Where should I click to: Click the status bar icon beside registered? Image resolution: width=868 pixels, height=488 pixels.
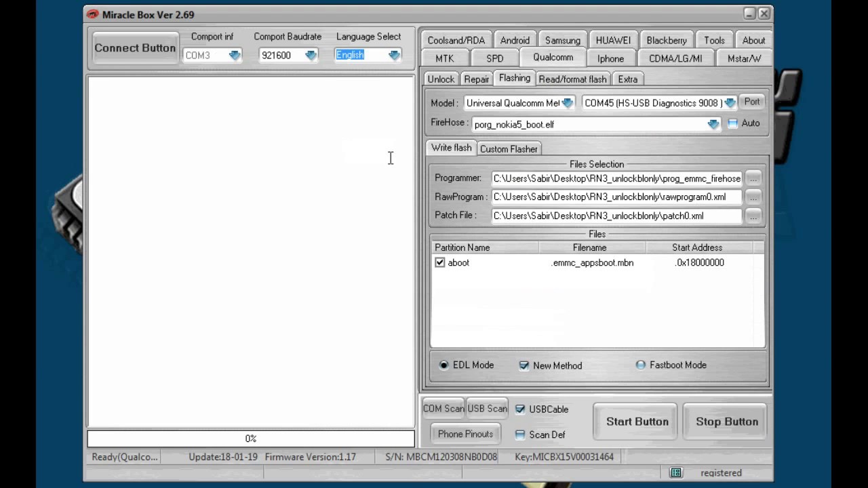(x=675, y=472)
